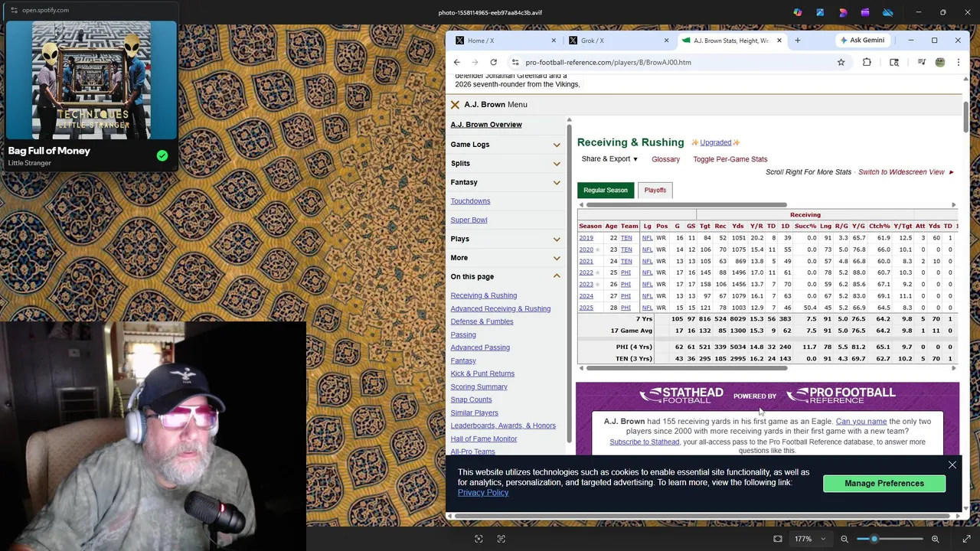
Task: Open the Can you name link
Action: 861,422
